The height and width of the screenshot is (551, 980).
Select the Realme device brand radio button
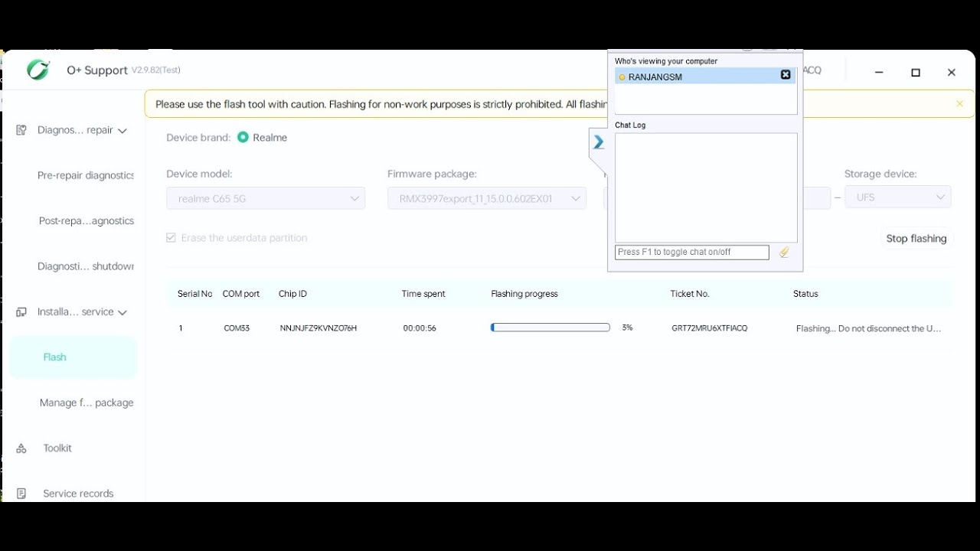(x=243, y=137)
